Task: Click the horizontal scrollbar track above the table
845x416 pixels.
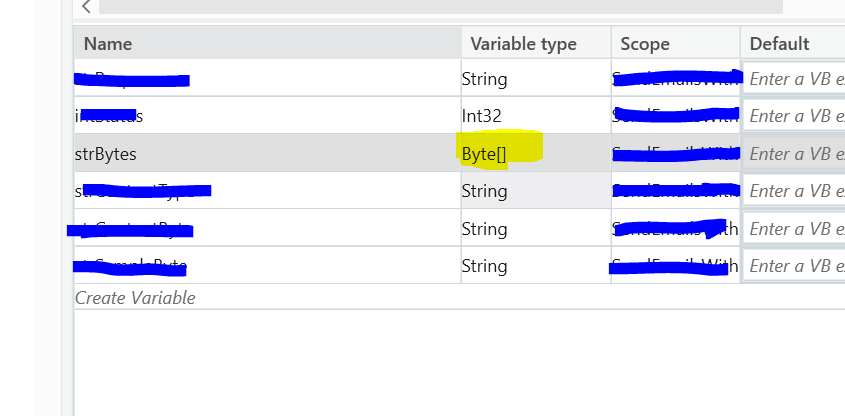Action: point(440,7)
